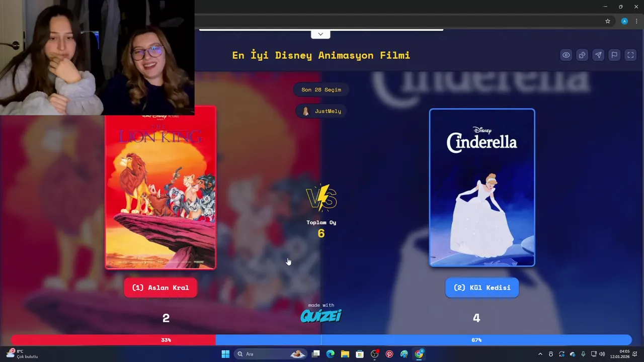
Task: Click the OneDrive cloud tray icon
Action: point(573,354)
